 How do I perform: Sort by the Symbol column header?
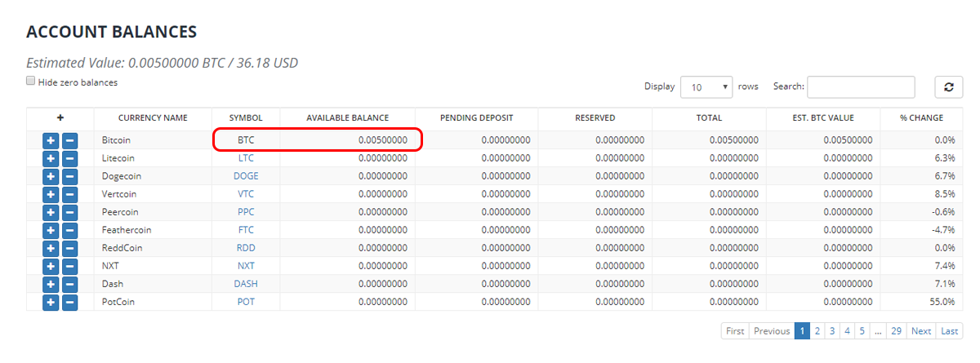click(246, 118)
